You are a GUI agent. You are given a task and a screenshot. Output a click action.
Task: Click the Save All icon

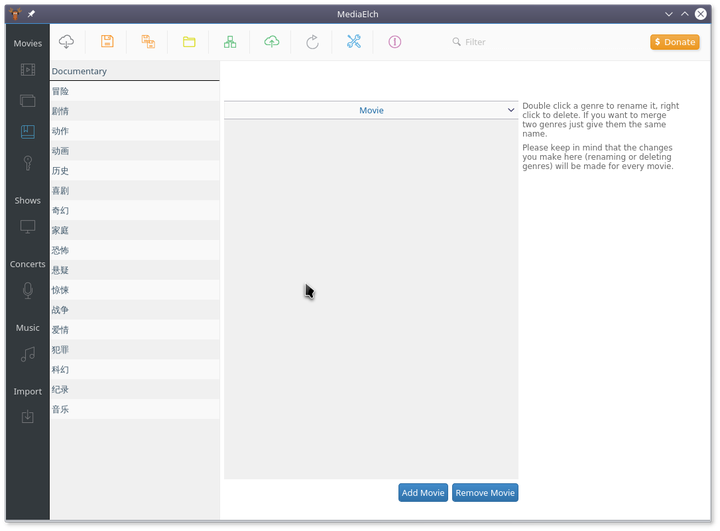[x=148, y=42]
